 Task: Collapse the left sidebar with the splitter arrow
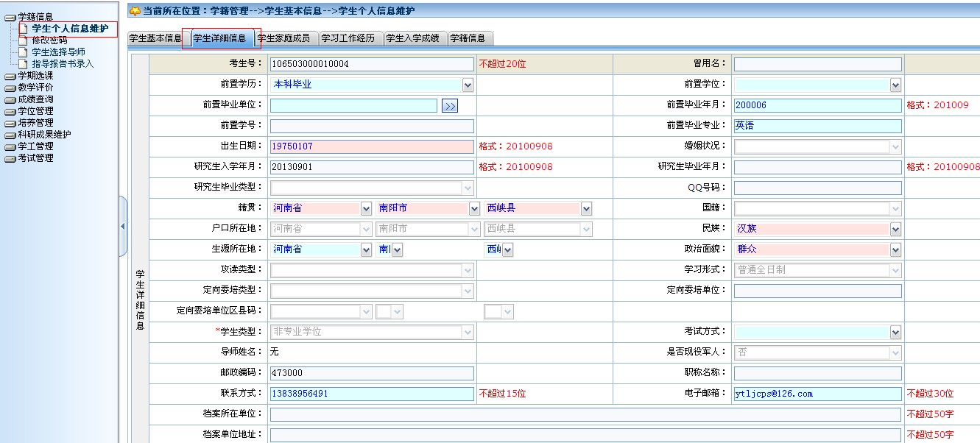122,227
